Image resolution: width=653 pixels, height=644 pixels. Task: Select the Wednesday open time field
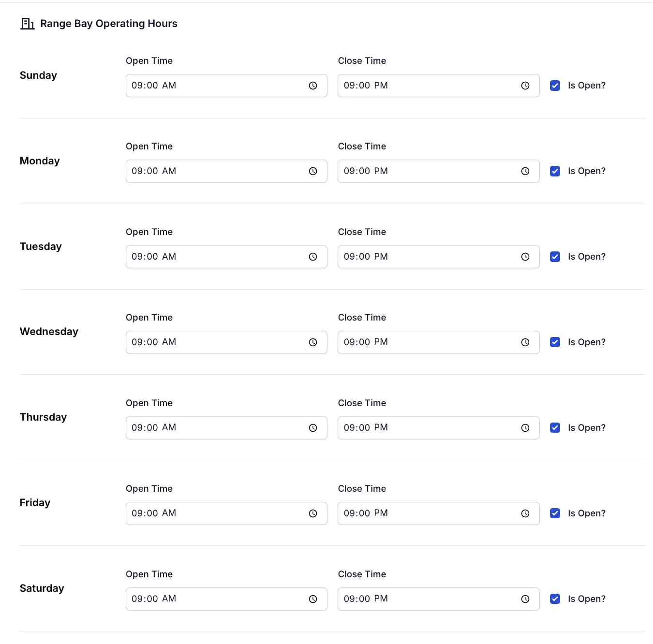click(x=226, y=342)
